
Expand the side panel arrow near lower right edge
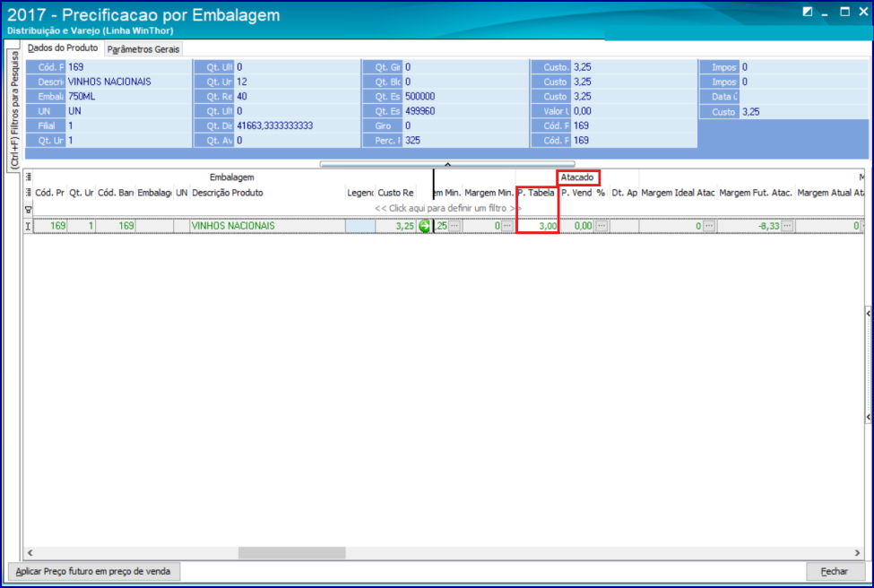[x=869, y=417]
